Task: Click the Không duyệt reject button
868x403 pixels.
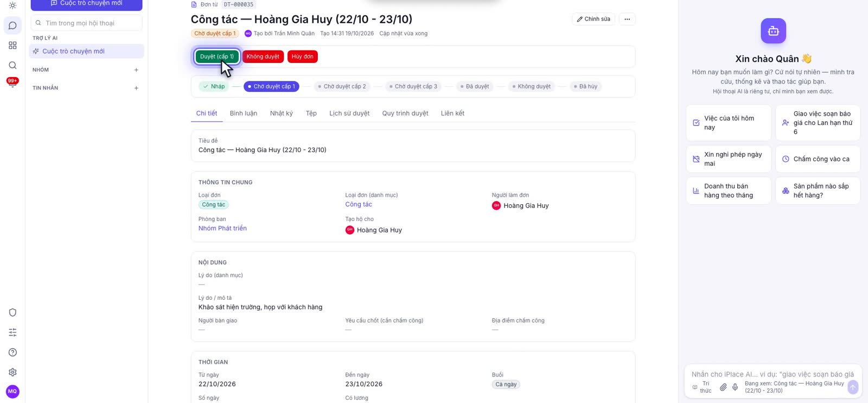Action: pos(263,56)
